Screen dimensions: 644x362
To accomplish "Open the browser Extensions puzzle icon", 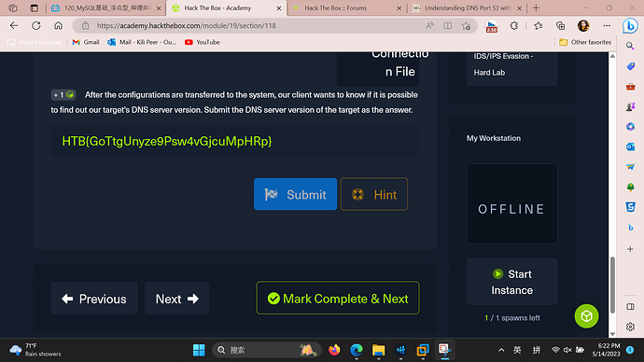I will coord(514,26).
